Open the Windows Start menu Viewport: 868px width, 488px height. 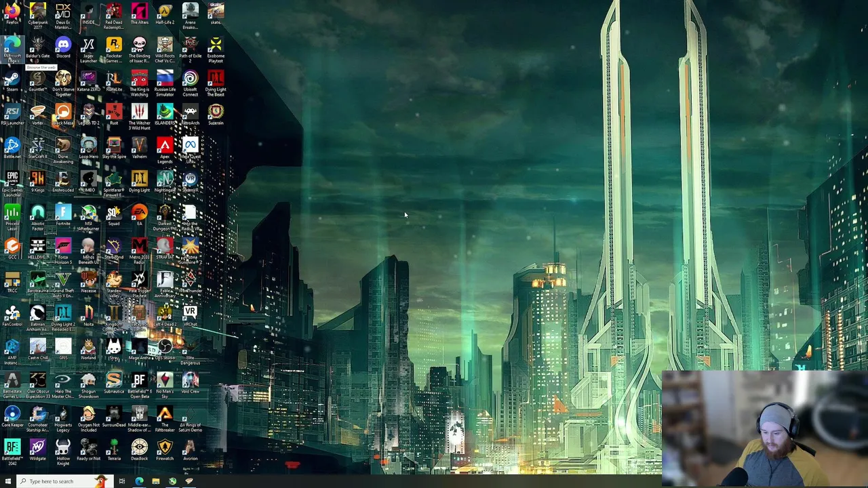click(x=8, y=481)
